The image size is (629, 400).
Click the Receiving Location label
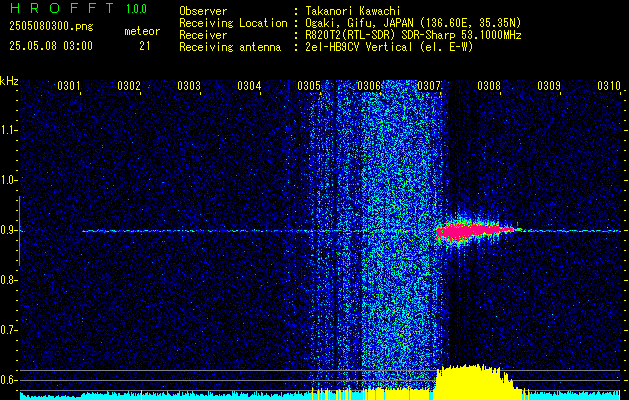233,23
